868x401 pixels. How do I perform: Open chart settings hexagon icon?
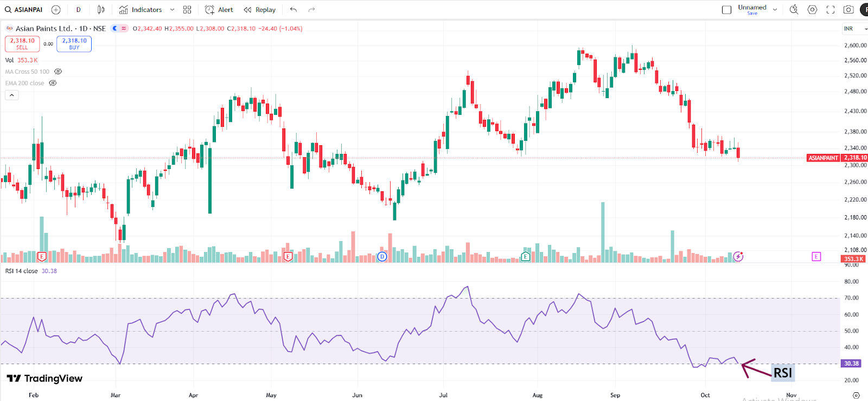(812, 10)
